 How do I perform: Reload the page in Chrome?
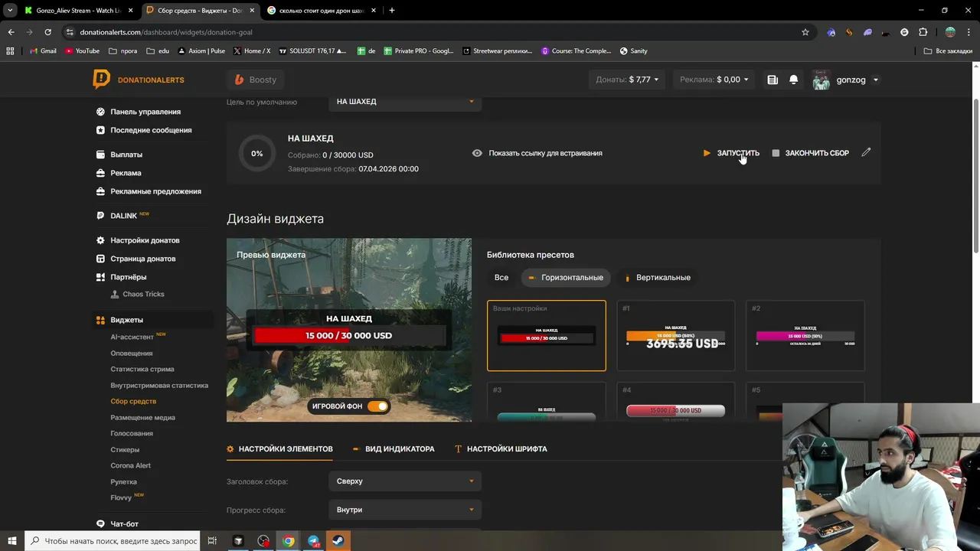pyautogui.click(x=47, y=32)
